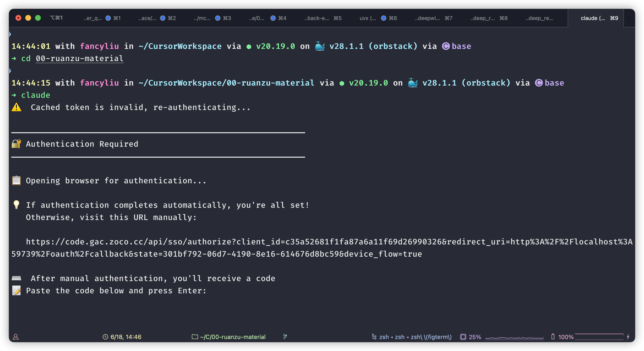Click the process tree icon beside zsh jobs
Image resolution: width=644 pixels, height=351 pixels.
pos(374,337)
